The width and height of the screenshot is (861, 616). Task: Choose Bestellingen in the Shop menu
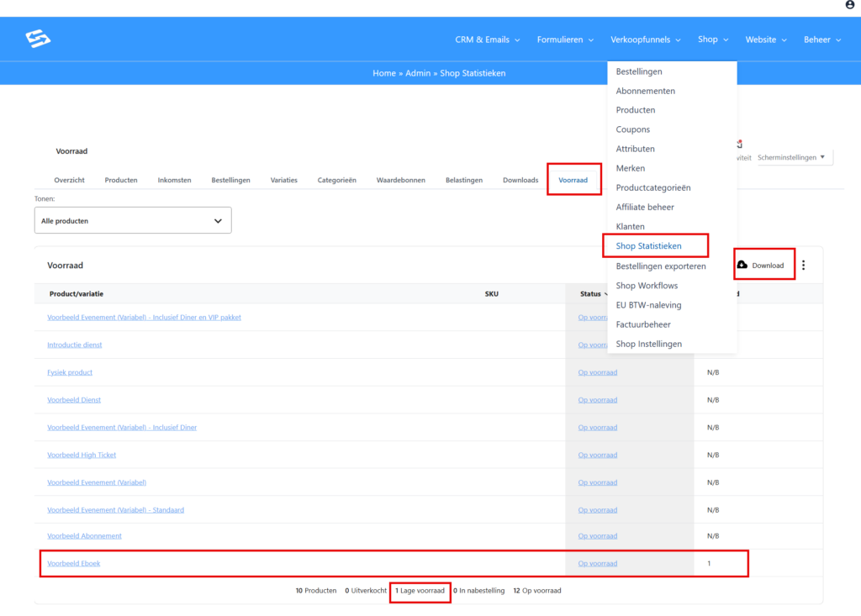(x=638, y=71)
